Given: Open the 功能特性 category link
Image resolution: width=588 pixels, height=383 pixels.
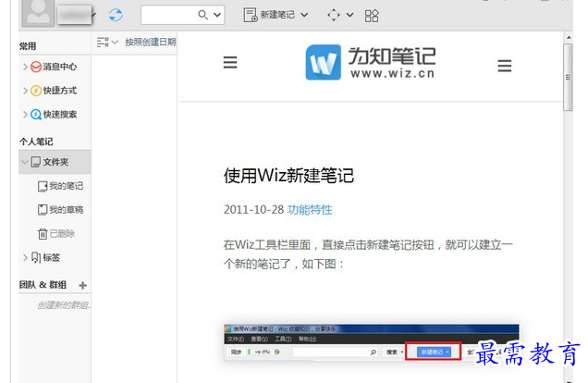Looking at the screenshot, I should tap(310, 209).
